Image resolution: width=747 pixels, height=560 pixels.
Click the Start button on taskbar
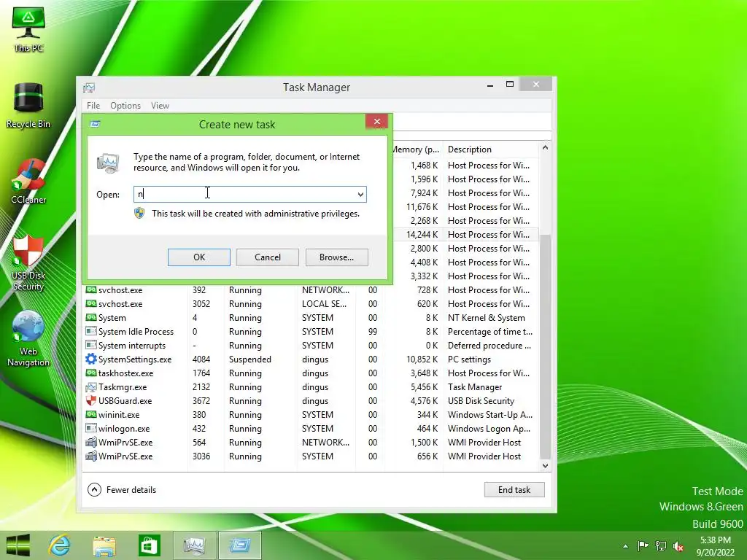tap(18, 545)
